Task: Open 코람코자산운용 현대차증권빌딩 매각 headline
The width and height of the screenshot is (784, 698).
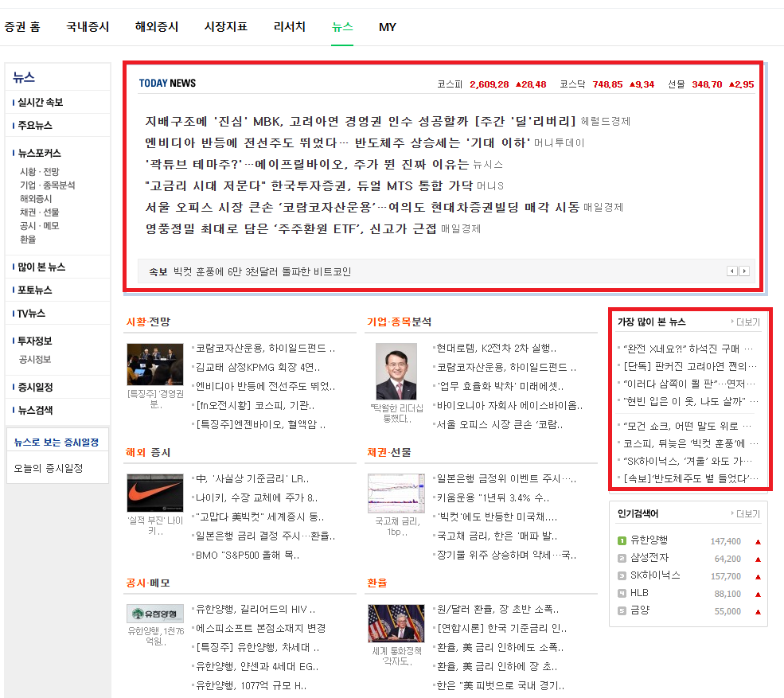Action: [362, 207]
